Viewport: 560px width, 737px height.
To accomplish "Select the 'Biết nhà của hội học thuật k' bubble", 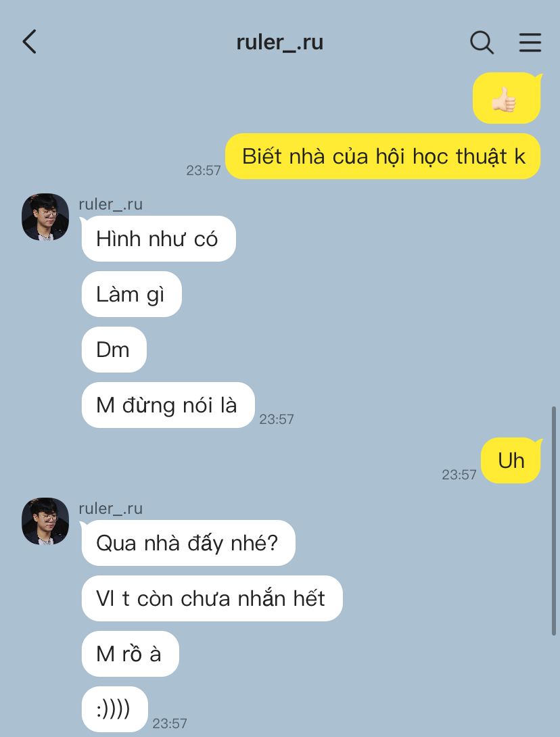I will [383, 156].
